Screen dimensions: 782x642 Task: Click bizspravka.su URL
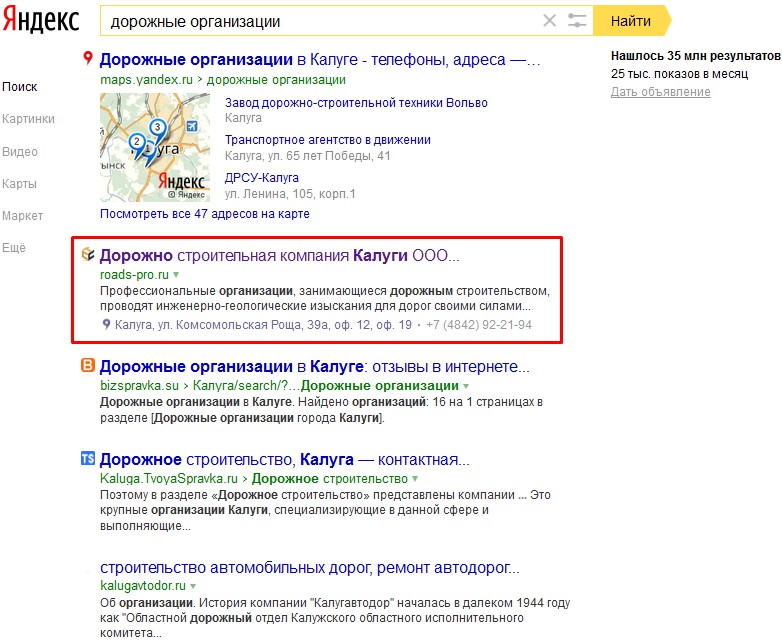[139, 386]
